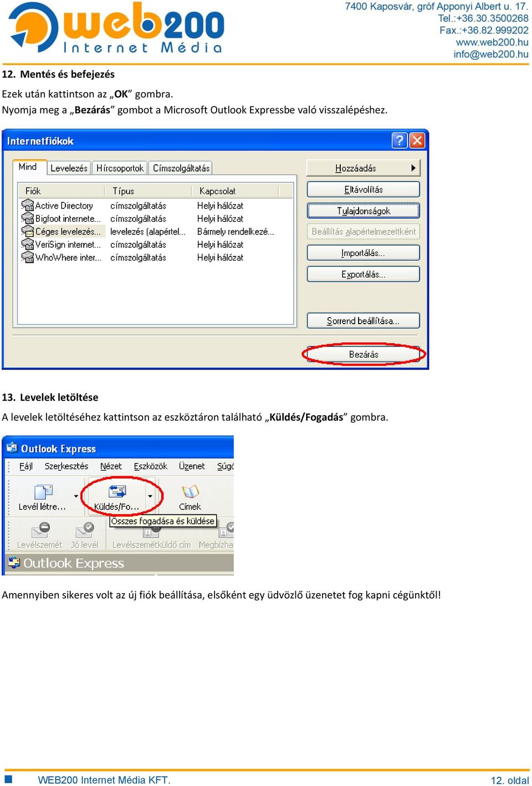The height and width of the screenshot is (786, 532).
Task: Open the Szerkesztés menu
Action: [x=66, y=466]
